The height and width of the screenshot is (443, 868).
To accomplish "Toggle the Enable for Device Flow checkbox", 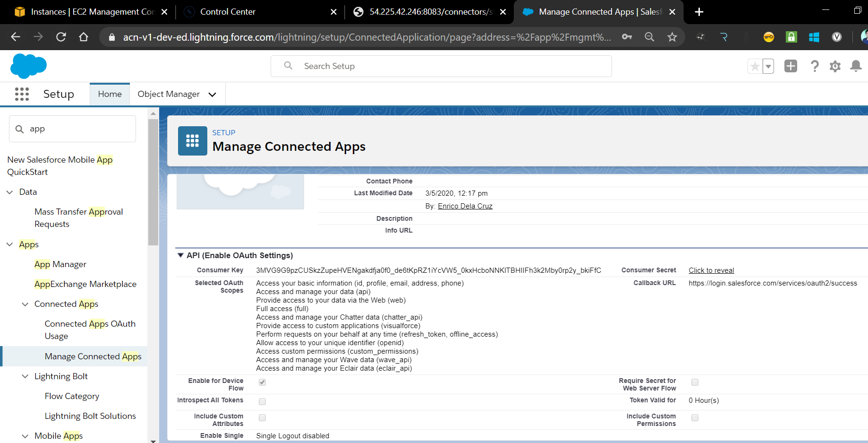I will [x=262, y=382].
